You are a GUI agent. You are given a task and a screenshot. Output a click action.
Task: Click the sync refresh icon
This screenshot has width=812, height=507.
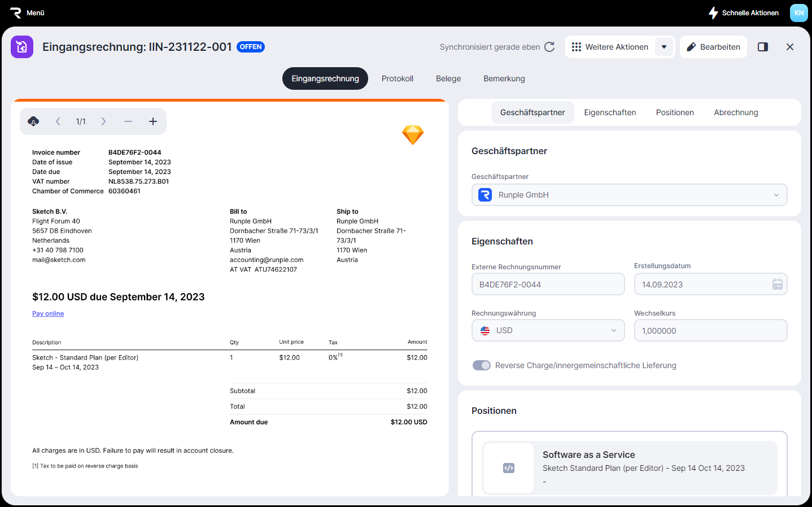tap(549, 47)
